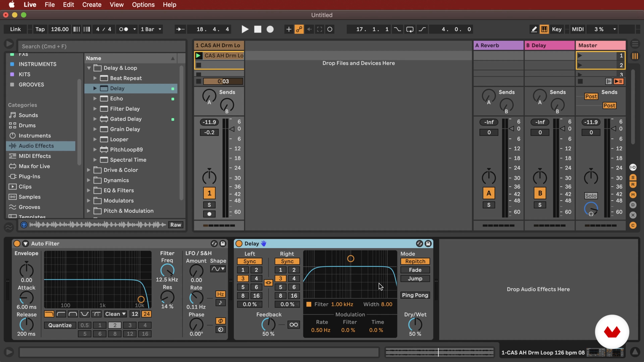
Task: Open the Create menu
Action: [92, 5]
